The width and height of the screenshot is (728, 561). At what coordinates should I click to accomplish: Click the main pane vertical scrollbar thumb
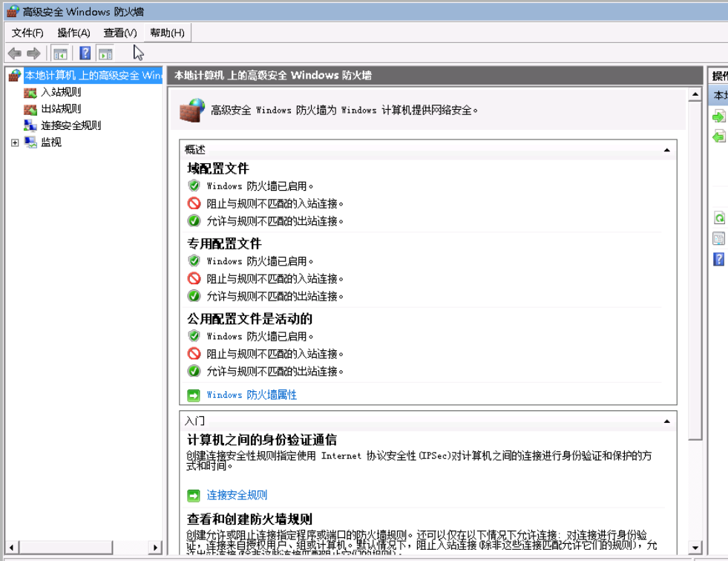pyautogui.click(x=695, y=270)
